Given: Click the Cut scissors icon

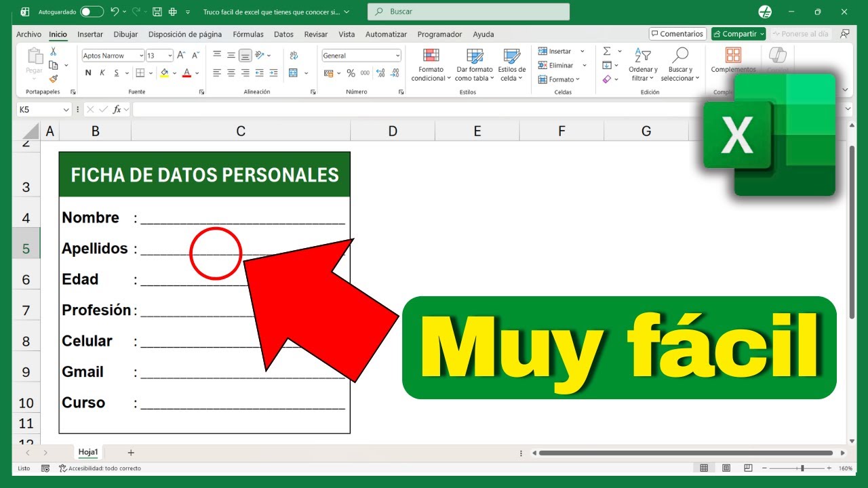Looking at the screenshot, I should coord(54,52).
